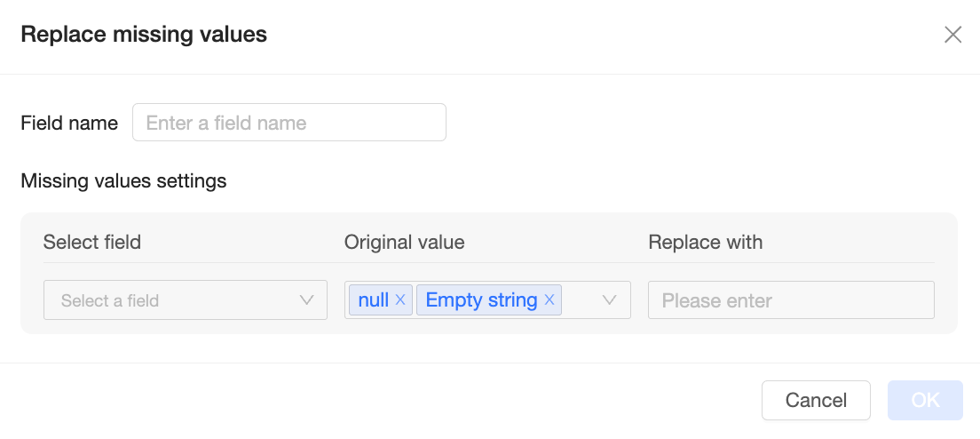Image resolution: width=980 pixels, height=439 pixels.
Task: Close the Replace missing values dialog
Action: [952, 35]
